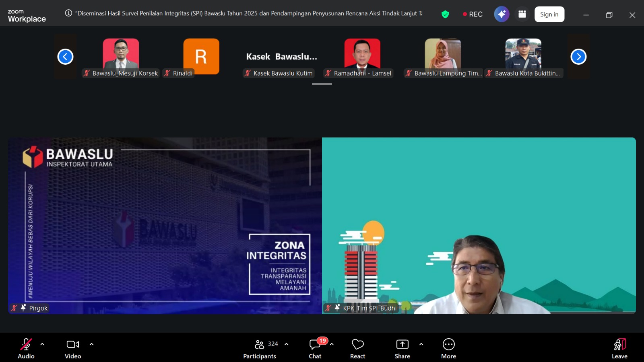
Task: Click muted mic icon on Bawaslu Kota Bukittinggi label
Action: coord(489,73)
